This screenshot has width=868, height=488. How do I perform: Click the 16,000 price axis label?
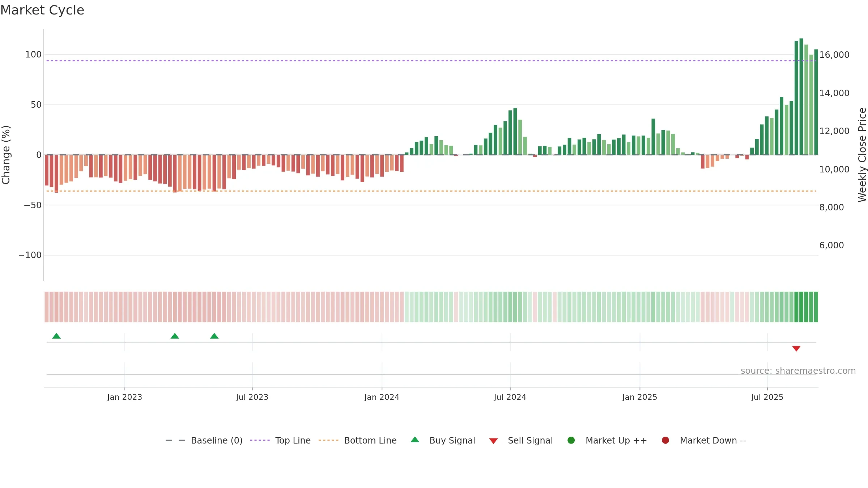(x=834, y=55)
